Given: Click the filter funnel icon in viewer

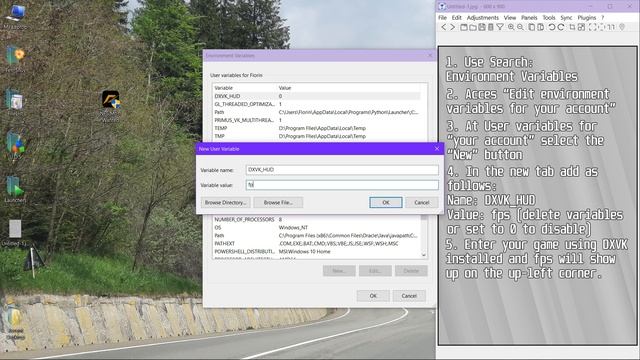Looking at the screenshot, I should tap(500, 27).
